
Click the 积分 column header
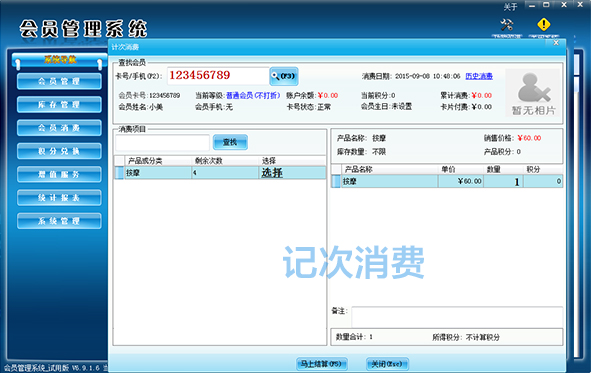(543, 170)
